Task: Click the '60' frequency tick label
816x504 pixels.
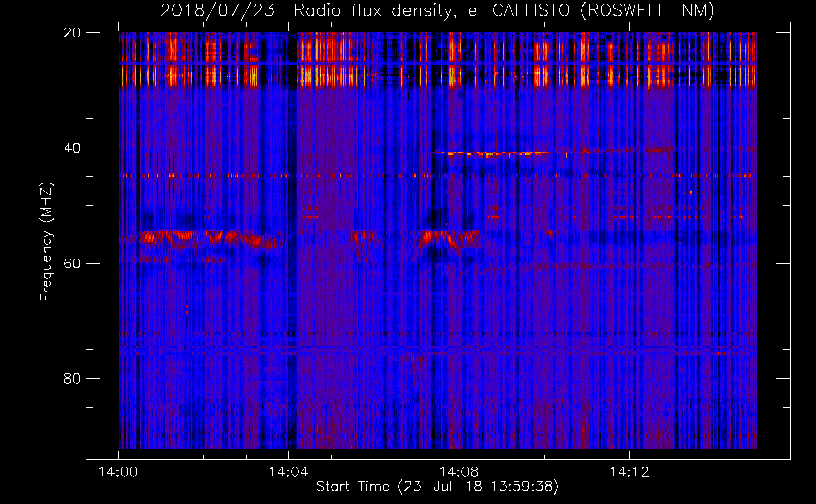Action: (72, 264)
